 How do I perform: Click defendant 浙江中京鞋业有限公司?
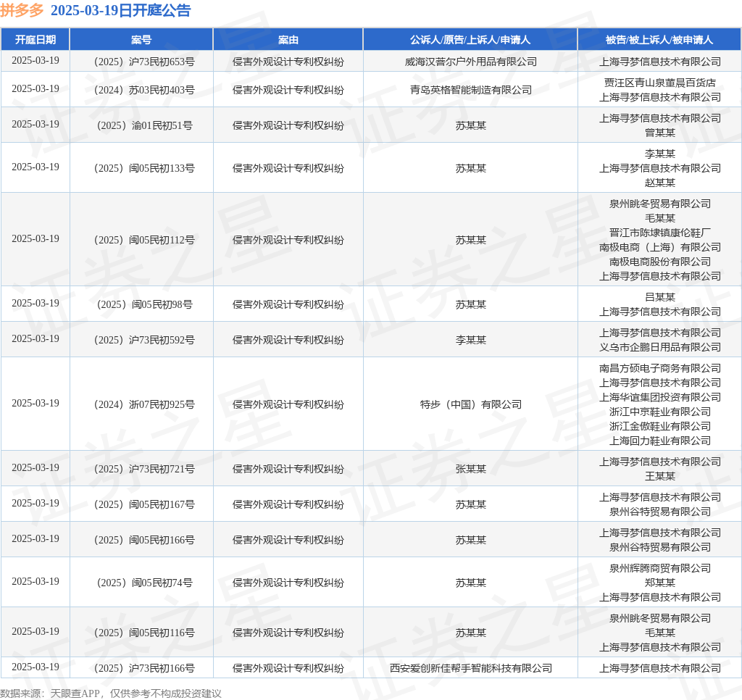pos(659,412)
